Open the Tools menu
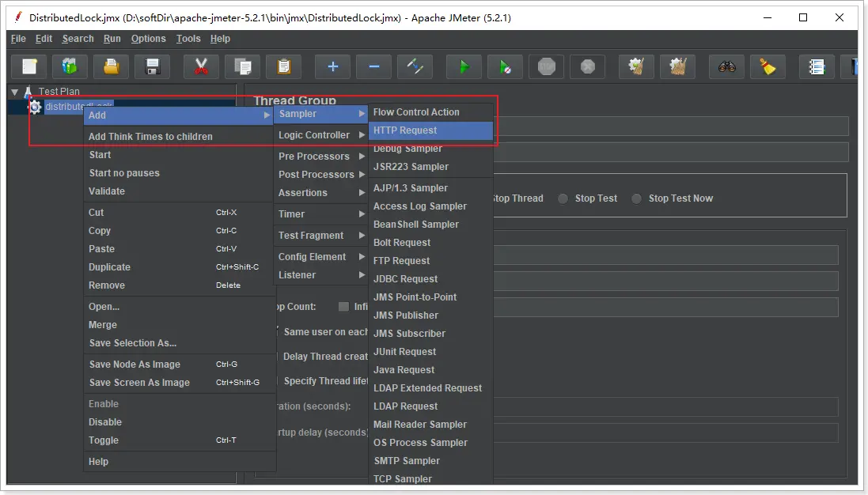 point(188,39)
